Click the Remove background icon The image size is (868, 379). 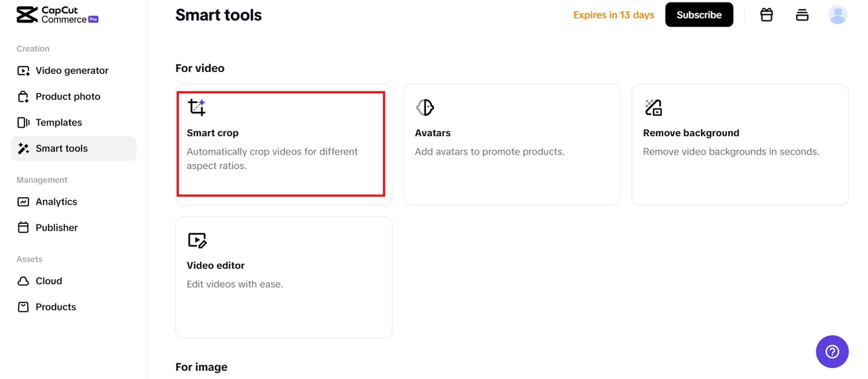click(653, 107)
